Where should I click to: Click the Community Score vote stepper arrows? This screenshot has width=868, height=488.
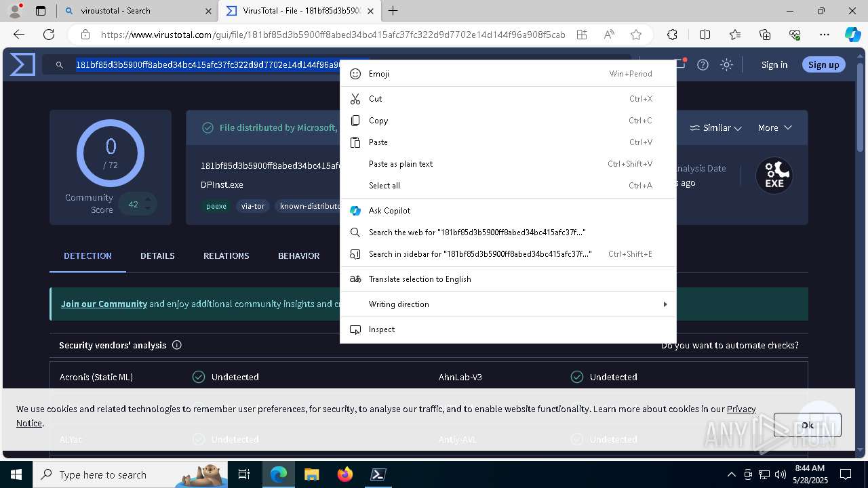tap(147, 204)
